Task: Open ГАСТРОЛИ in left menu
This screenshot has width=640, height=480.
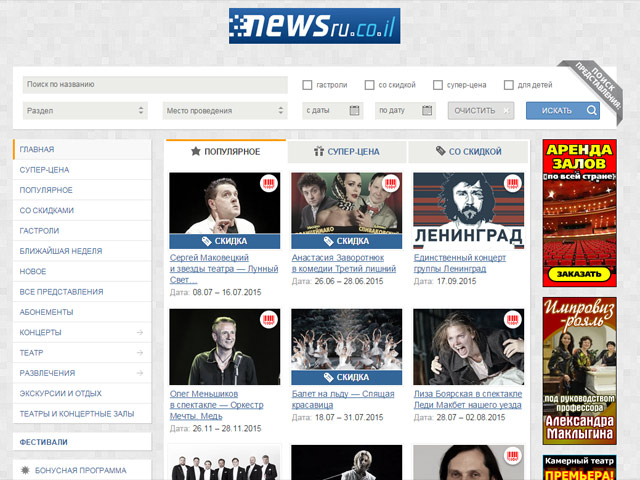Action: pos(82,231)
